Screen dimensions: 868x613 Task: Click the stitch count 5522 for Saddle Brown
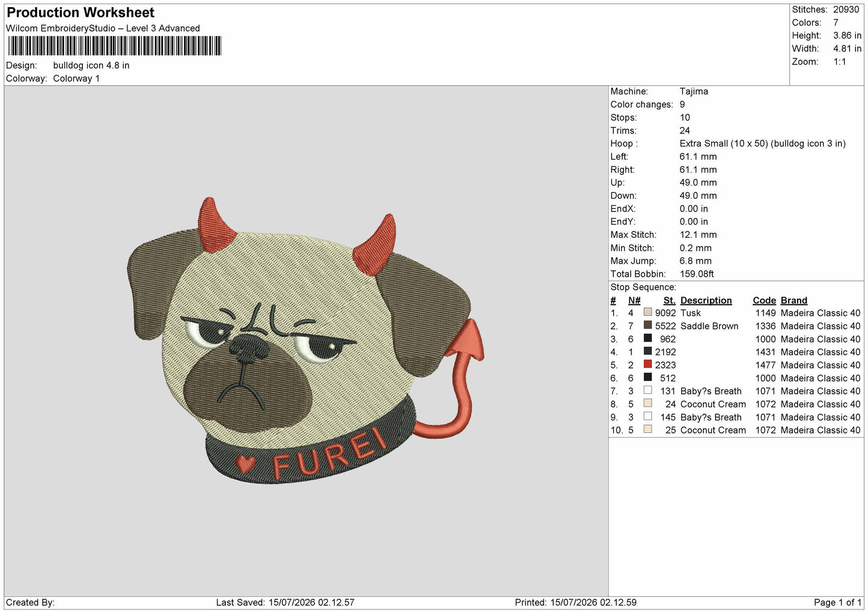tap(665, 326)
